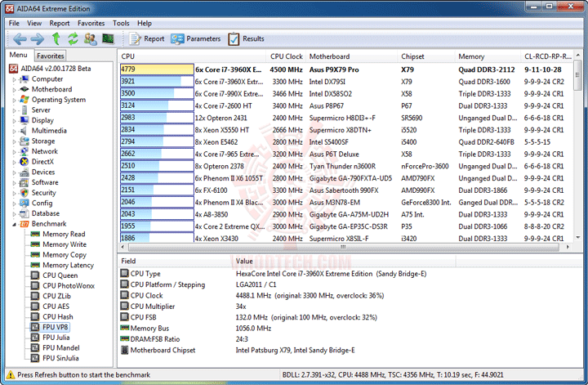588x385 pixels.
Task: Select the 12x Opteron 2431 result row
Action: pyautogui.click(x=346, y=118)
